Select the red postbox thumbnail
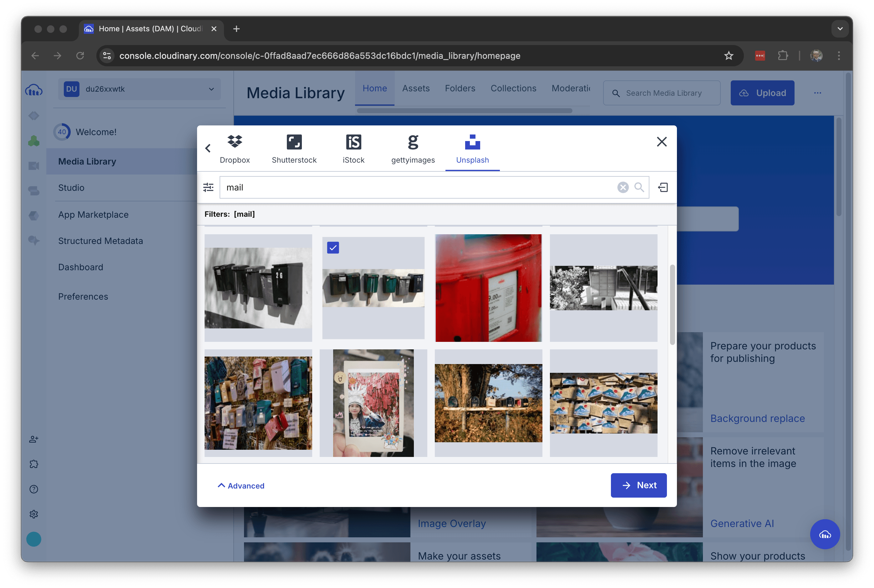The image size is (874, 588). (x=488, y=288)
